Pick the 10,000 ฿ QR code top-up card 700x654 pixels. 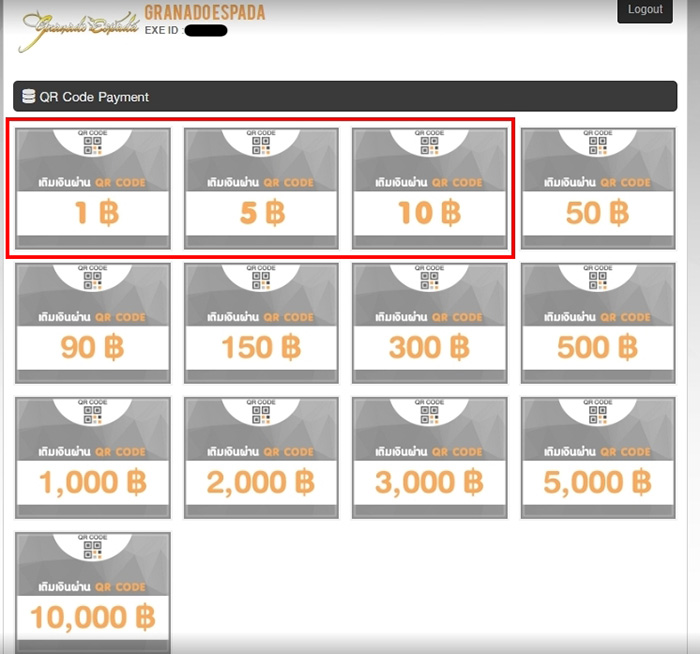tap(93, 593)
